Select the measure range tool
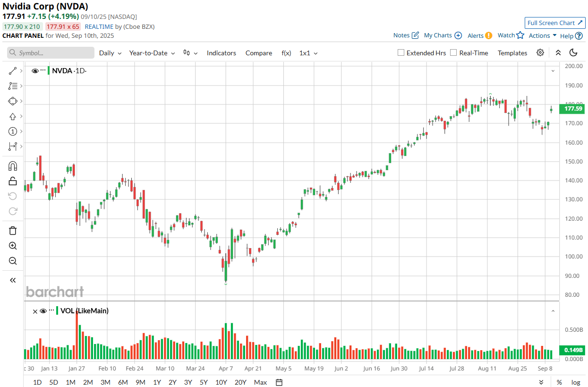This screenshot has height=387, width=588. [x=13, y=146]
